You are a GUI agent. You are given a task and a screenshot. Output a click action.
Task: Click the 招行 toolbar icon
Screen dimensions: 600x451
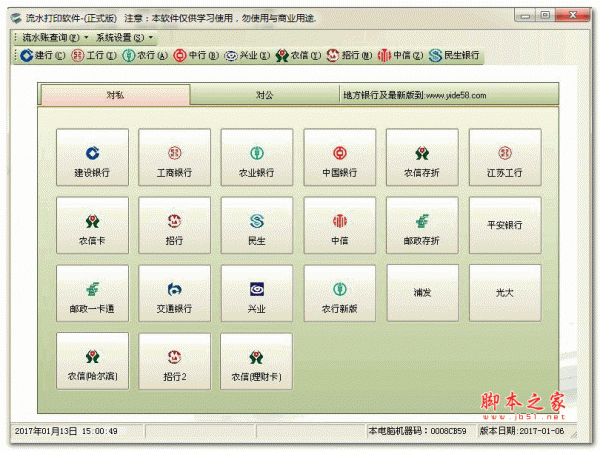(349, 55)
